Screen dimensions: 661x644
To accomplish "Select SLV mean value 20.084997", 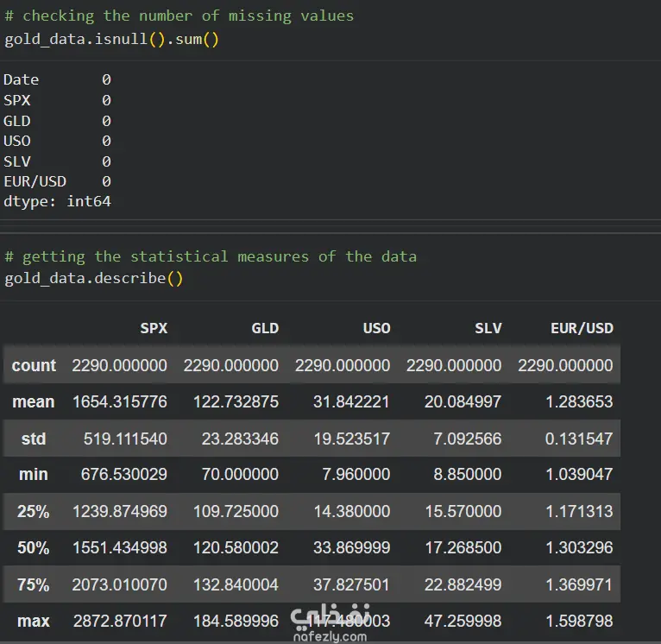I will tap(463, 402).
